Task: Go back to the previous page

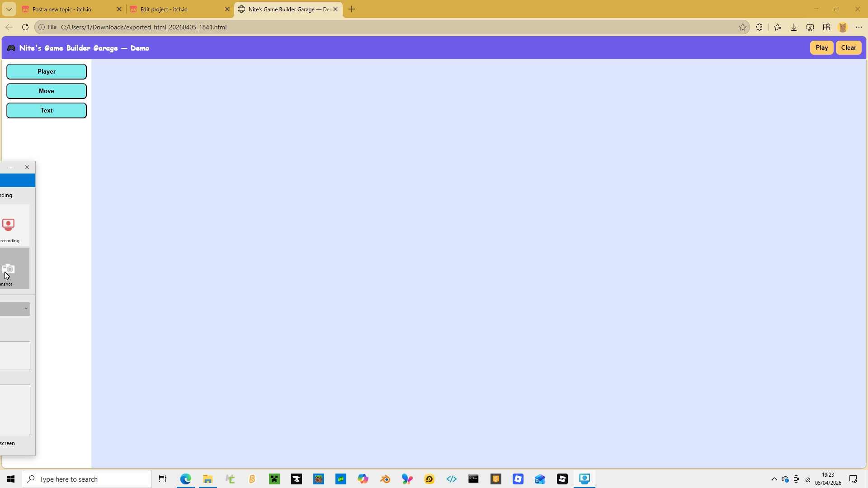Action: tap(9, 27)
